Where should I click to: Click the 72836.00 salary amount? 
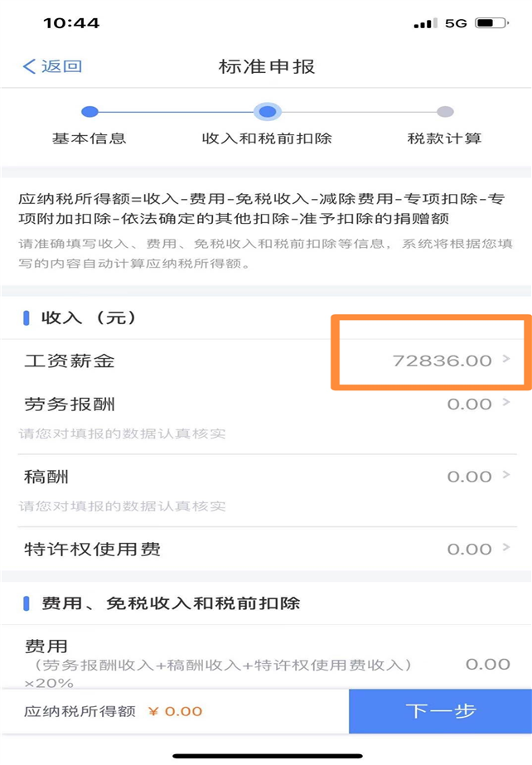(x=442, y=361)
